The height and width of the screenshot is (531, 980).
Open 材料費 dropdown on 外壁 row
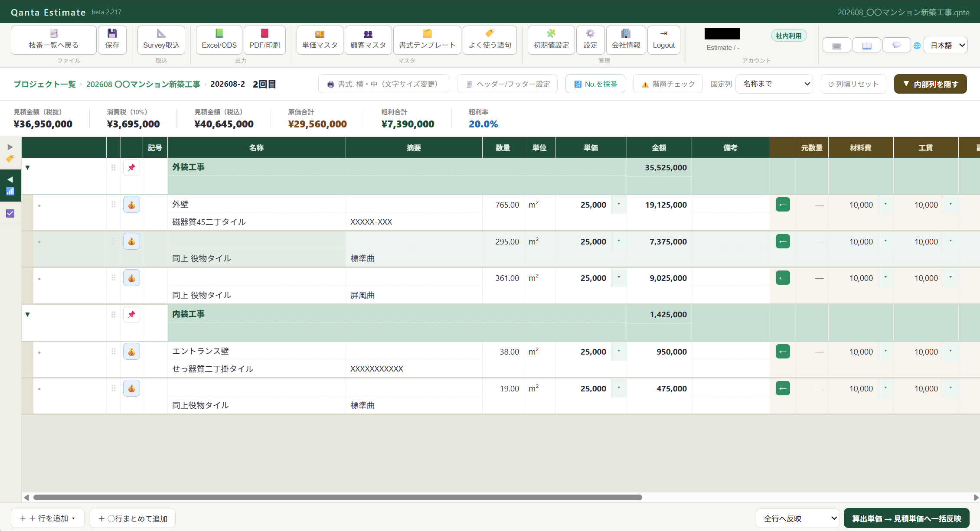click(x=885, y=204)
